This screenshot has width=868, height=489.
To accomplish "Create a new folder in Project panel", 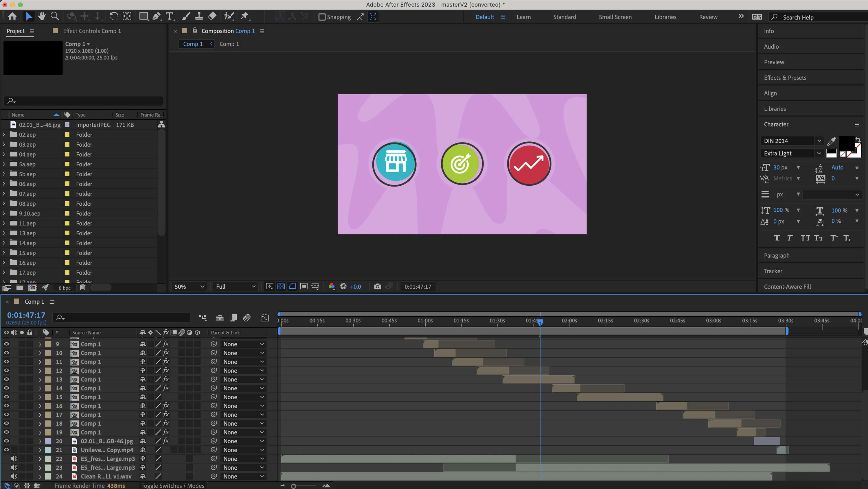I will coord(20,287).
